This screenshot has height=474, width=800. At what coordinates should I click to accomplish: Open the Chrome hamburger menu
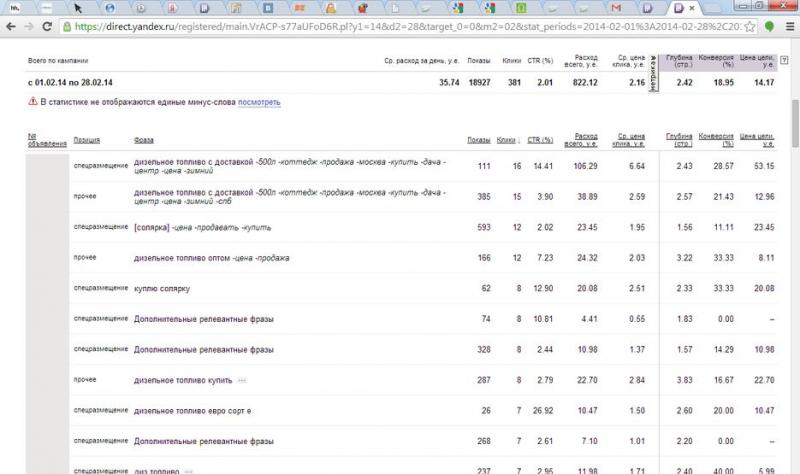[789, 27]
